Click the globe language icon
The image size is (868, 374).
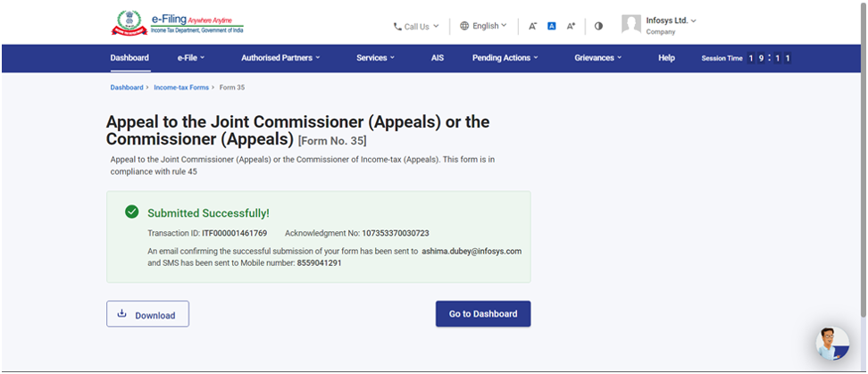464,26
